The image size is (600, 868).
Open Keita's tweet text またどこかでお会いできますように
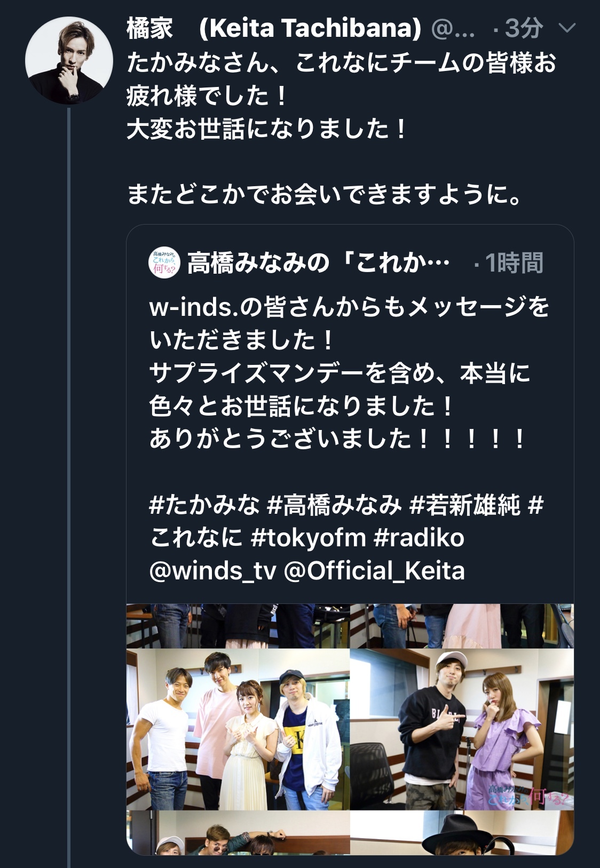tap(325, 195)
